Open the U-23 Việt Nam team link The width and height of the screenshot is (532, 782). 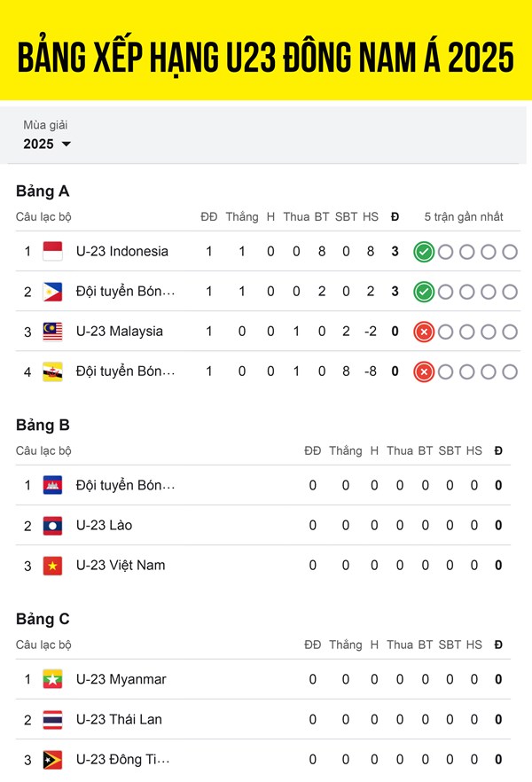(121, 566)
